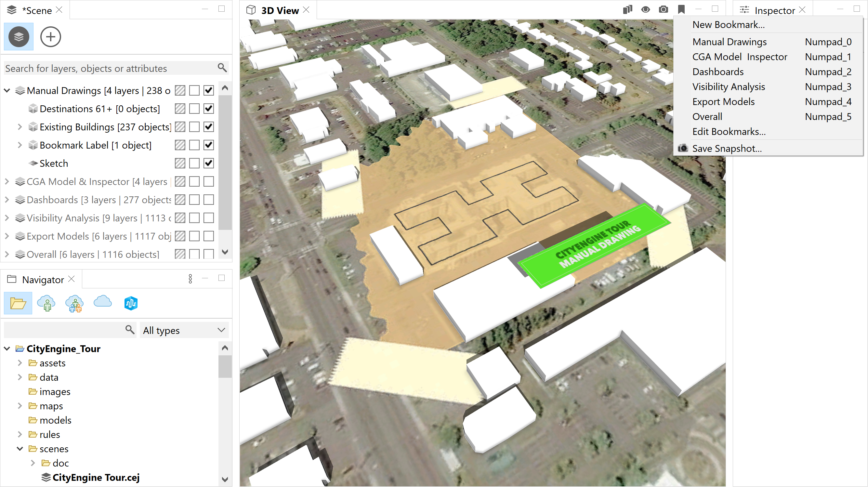This screenshot has height=487, width=868.
Task: Open the ArcGIS Urban navigator icon
Action: pos(130,303)
